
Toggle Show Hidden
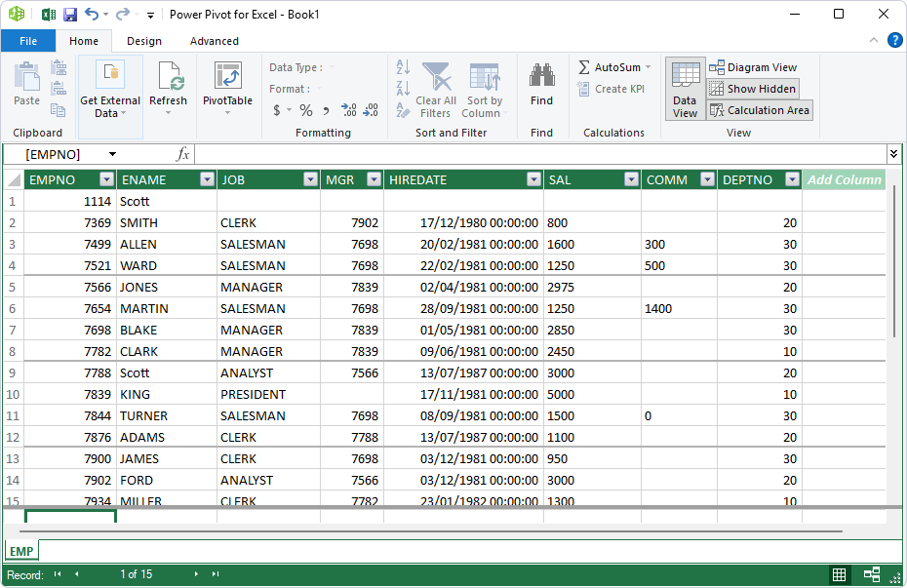753,89
